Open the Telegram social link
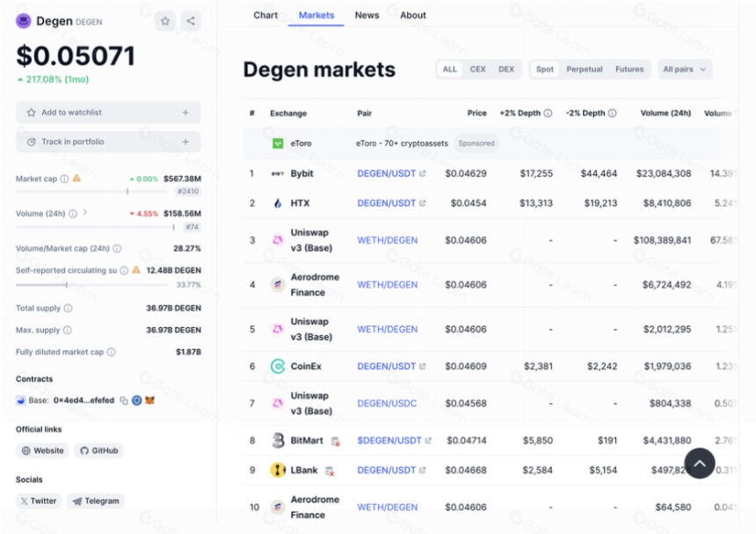This screenshot has width=756, height=534. 96,501
